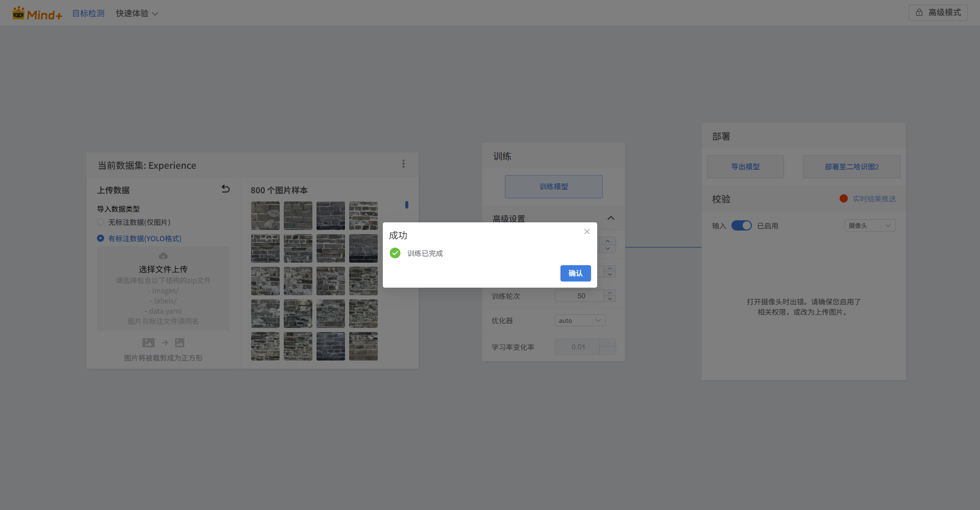The width and height of the screenshot is (980, 510).
Task: Open the 快速体验 dropdown menu
Action: tap(137, 13)
